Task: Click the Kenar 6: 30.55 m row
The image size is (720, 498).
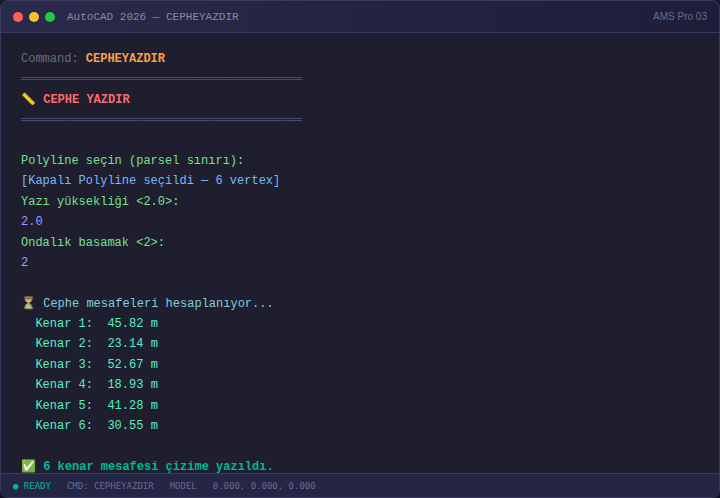Action: point(97,425)
